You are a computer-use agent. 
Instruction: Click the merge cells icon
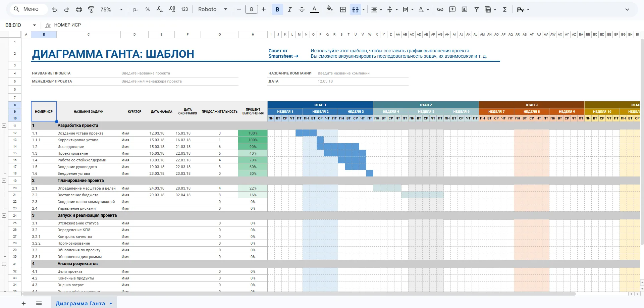pos(355,9)
